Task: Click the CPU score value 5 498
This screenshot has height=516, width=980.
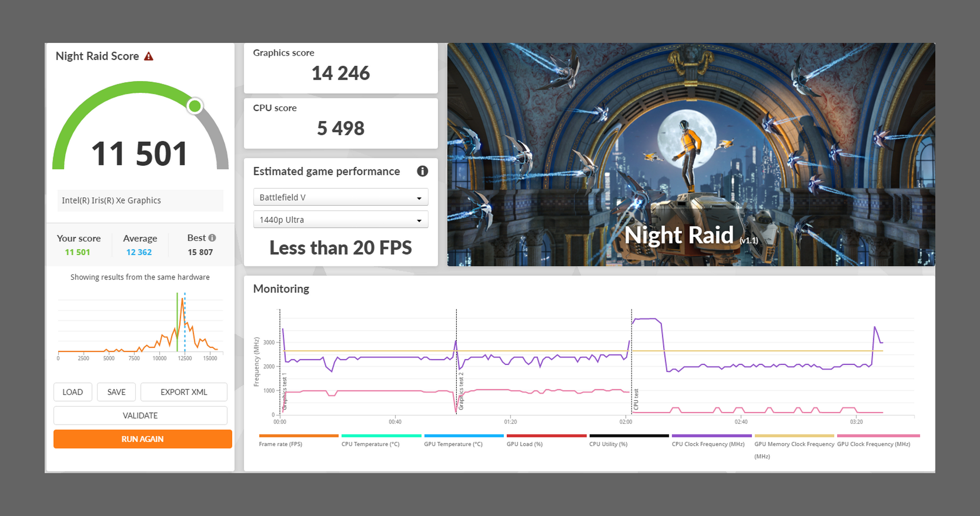Action: point(340,129)
